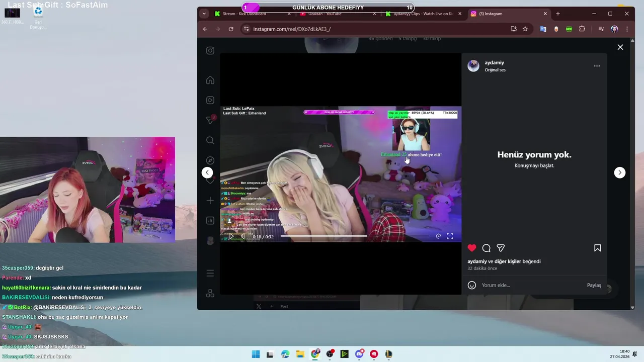This screenshot has width=644, height=362.
Task: Close the Instagram browser tab
Action: tap(545, 14)
